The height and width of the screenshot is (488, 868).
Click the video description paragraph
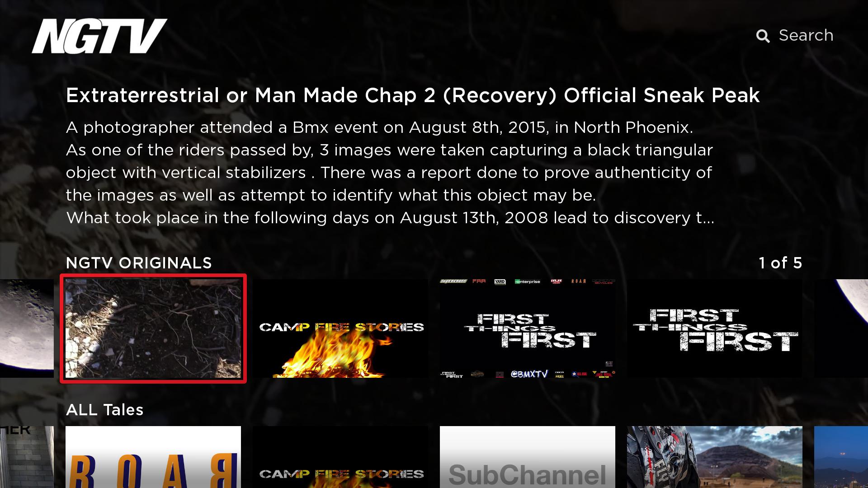(390, 173)
